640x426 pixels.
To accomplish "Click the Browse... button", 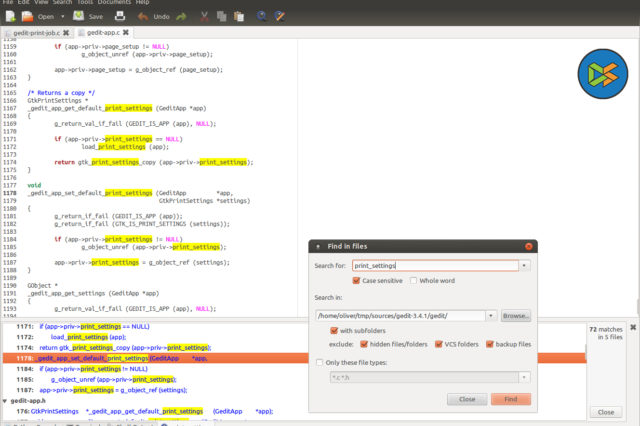I will coord(516,316).
